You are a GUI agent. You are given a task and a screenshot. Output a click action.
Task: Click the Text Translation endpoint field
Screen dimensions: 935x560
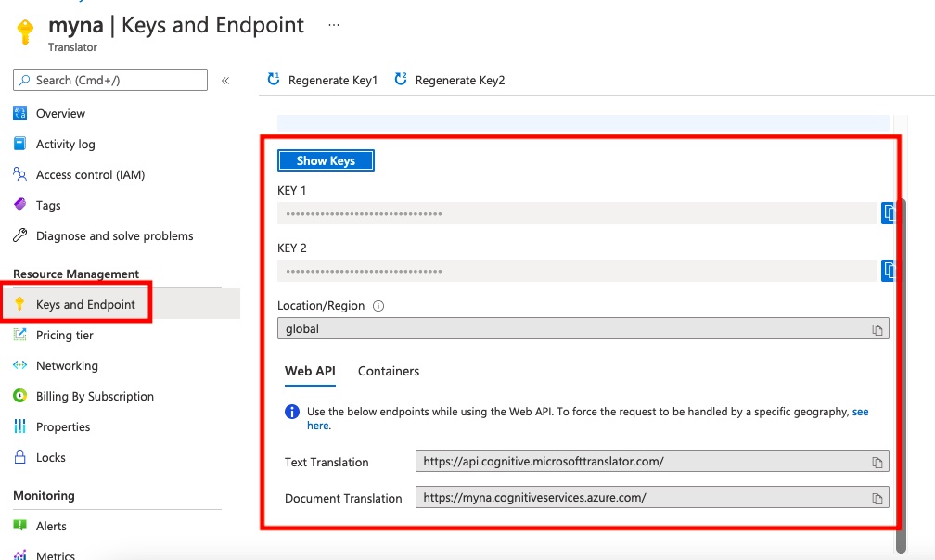coord(652,461)
